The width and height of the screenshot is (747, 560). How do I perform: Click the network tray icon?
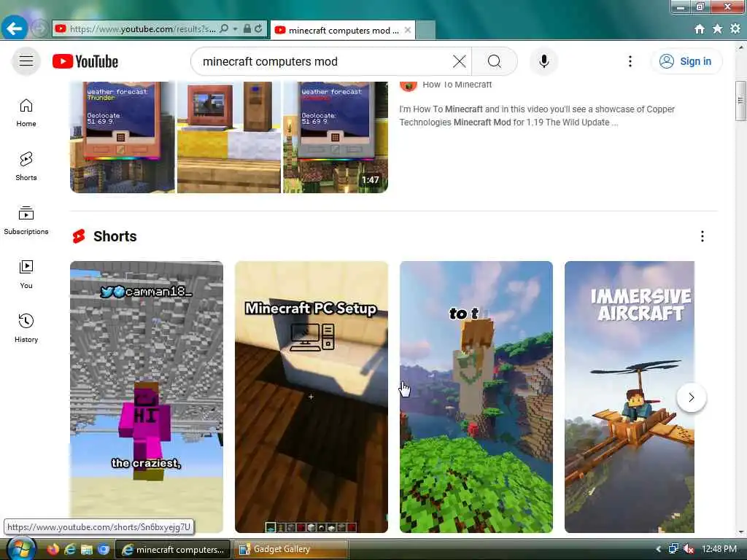pyautogui.click(x=673, y=549)
